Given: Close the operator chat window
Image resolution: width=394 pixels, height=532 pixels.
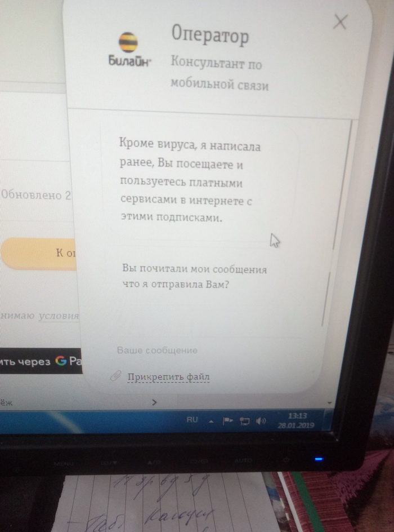Looking at the screenshot, I should pos(341,22).
